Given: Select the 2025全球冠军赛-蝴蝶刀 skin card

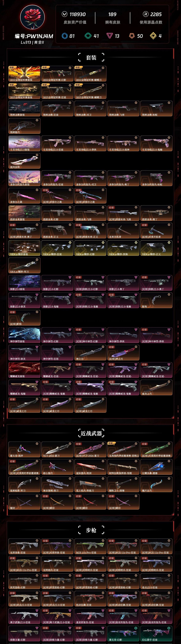Looking at the screenshot, I should [90, 91].
